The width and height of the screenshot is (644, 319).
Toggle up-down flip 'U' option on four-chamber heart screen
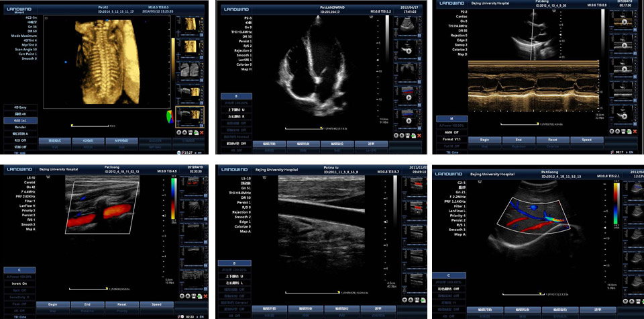(x=236, y=109)
